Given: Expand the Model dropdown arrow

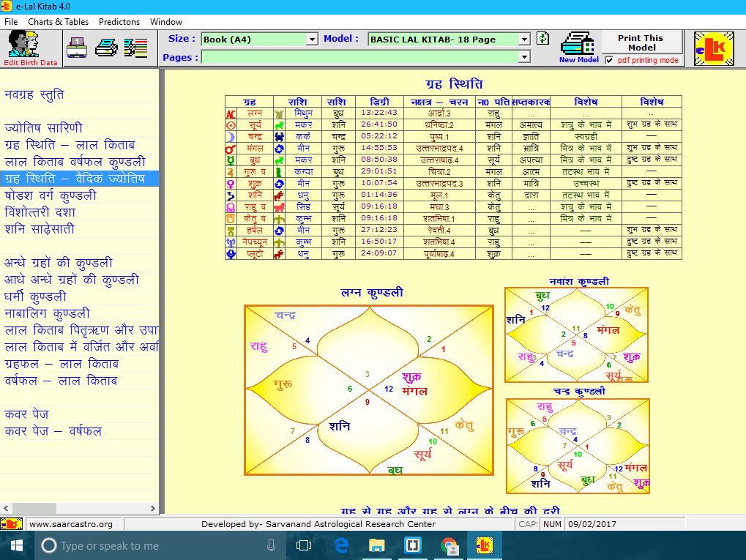Looking at the screenshot, I should coord(524,40).
